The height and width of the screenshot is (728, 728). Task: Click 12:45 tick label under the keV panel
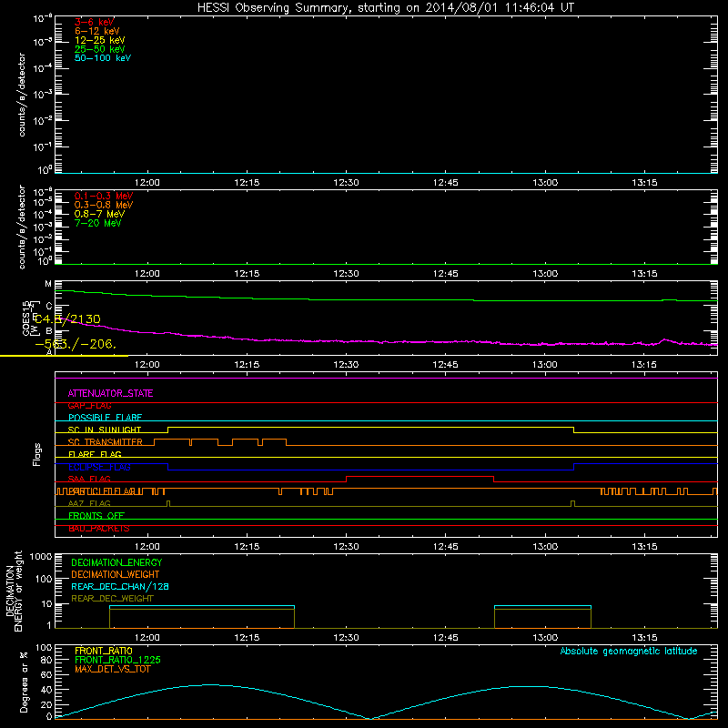pyautogui.click(x=445, y=183)
